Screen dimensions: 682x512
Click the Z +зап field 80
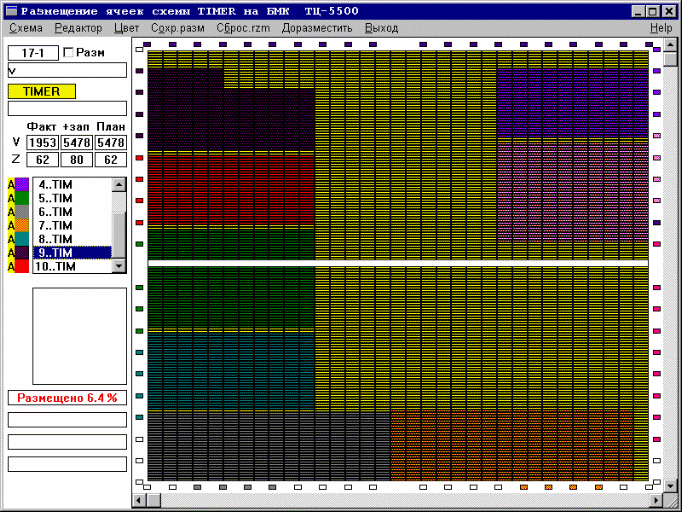(77, 160)
